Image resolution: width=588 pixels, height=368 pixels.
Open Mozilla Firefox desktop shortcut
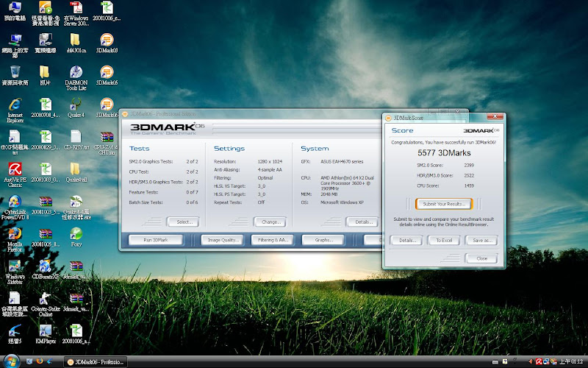point(14,234)
